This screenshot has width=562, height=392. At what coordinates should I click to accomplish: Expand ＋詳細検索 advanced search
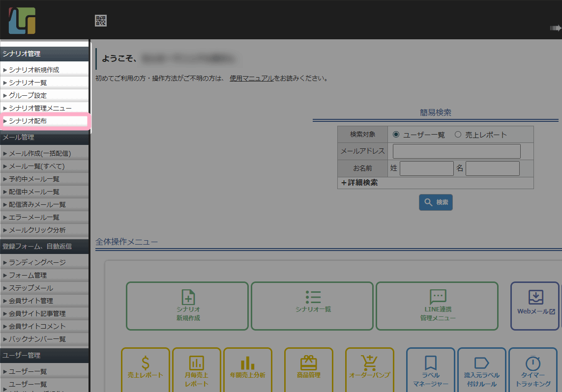(359, 183)
